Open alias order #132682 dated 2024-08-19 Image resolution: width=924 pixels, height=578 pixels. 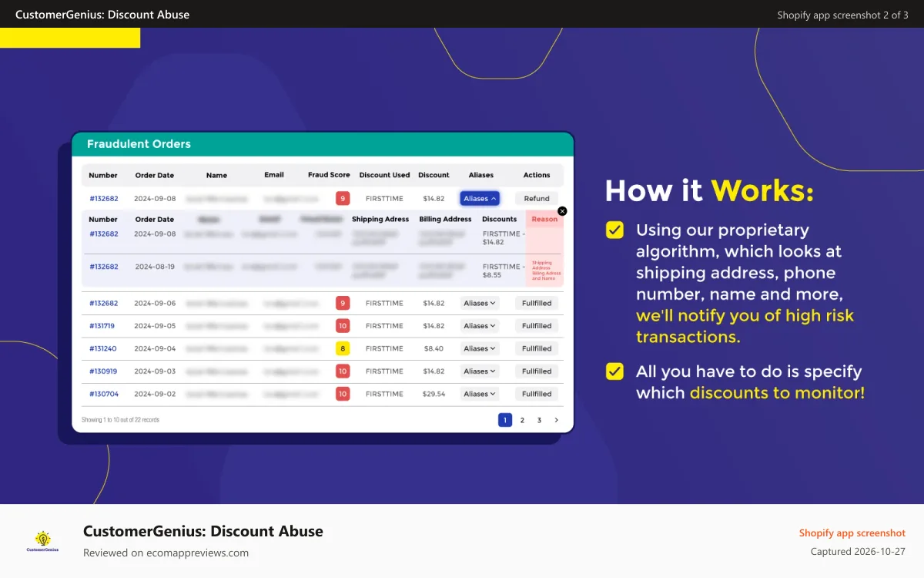(104, 267)
